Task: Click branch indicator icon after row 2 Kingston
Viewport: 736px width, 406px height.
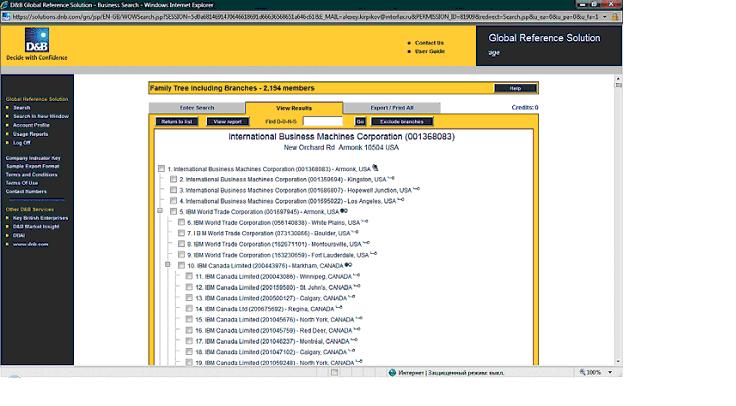Action: click(x=391, y=178)
